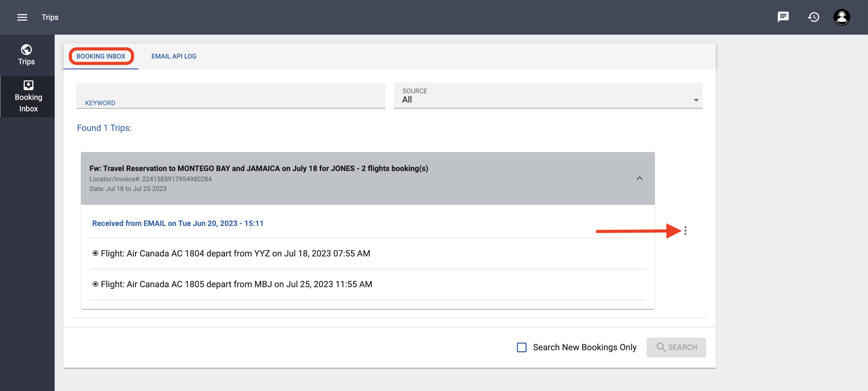Click the trip title for JONES reservation
The height and width of the screenshot is (391, 868).
coord(259,168)
